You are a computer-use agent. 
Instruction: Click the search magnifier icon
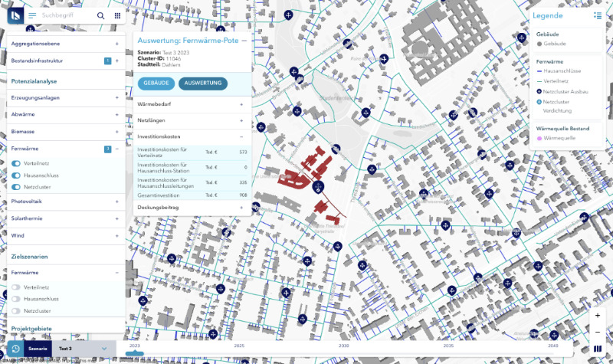point(101,15)
